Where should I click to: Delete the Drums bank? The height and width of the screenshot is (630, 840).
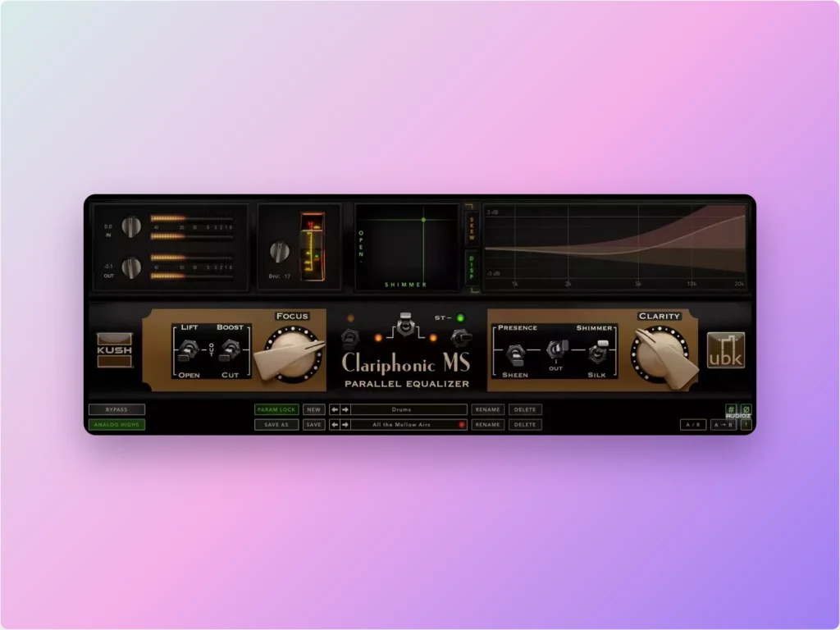(x=525, y=410)
